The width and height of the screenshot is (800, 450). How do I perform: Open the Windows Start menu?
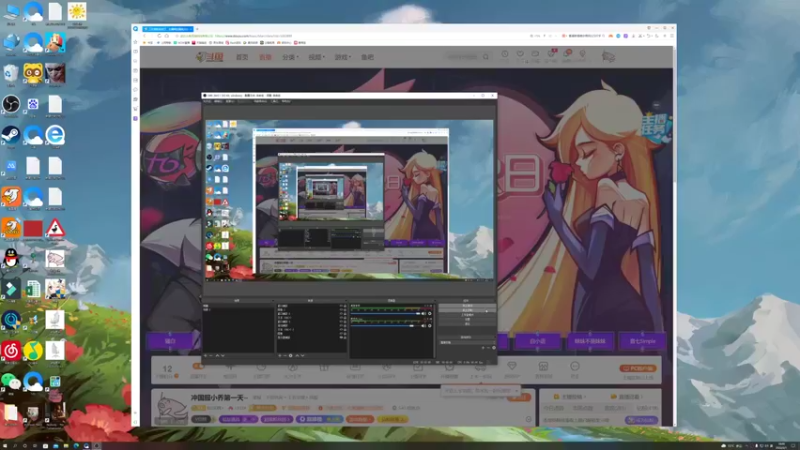5,446
